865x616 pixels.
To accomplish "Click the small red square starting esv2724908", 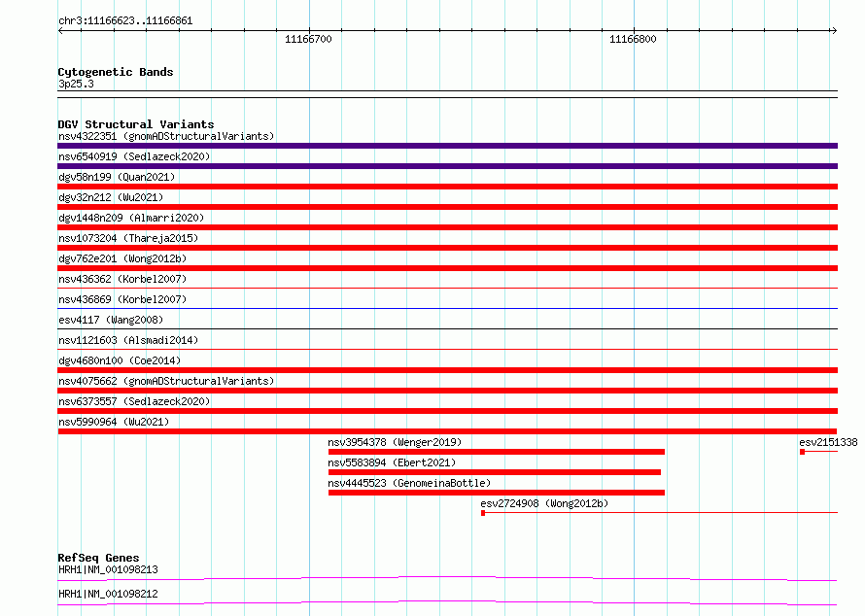I will (483, 513).
